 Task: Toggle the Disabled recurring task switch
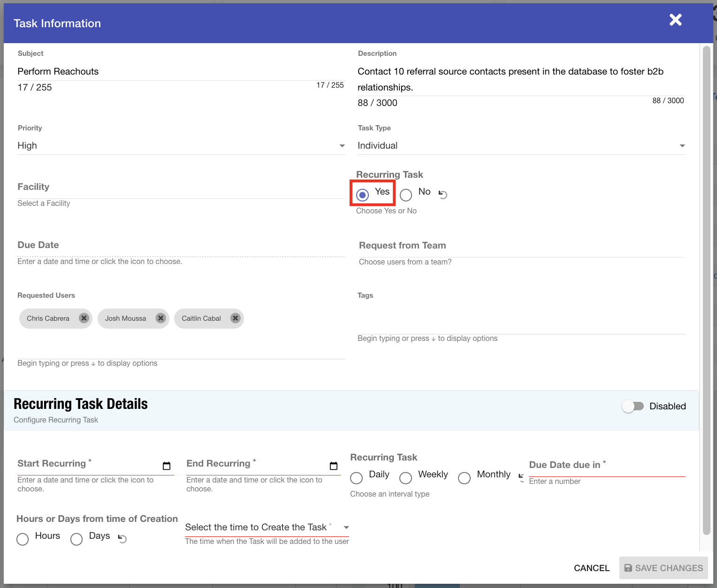633,406
